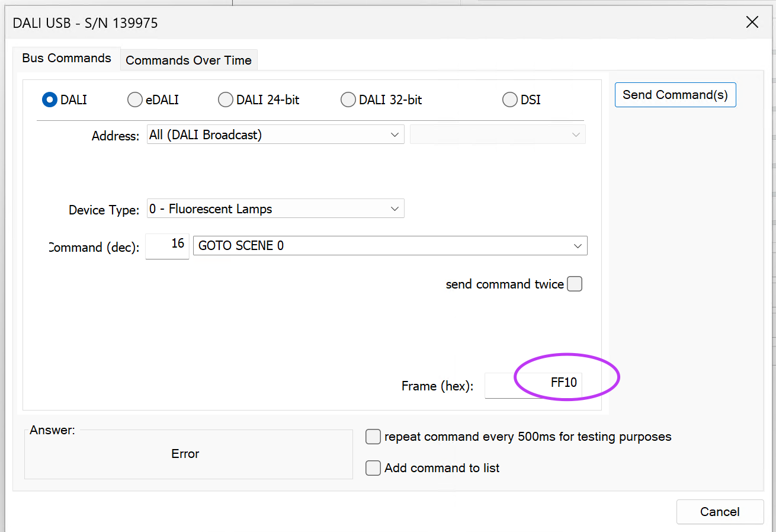Expand the Device Type dropdown
This screenshot has height=532, width=776.
click(x=275, y=209)
